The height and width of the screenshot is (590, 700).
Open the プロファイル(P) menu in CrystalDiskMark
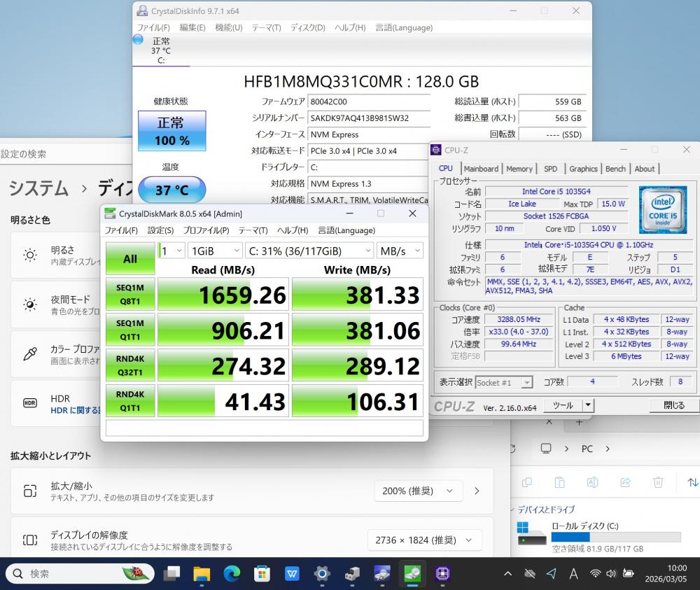coord(204,230)
